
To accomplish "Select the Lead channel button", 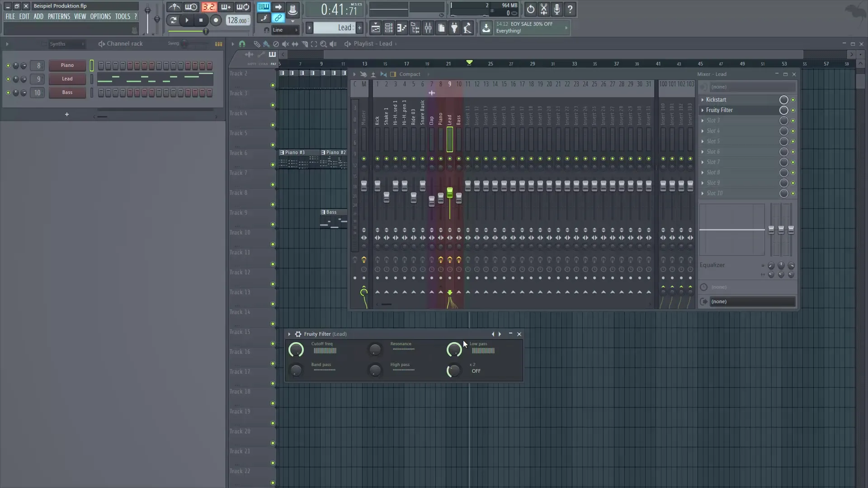I will 67,79.
